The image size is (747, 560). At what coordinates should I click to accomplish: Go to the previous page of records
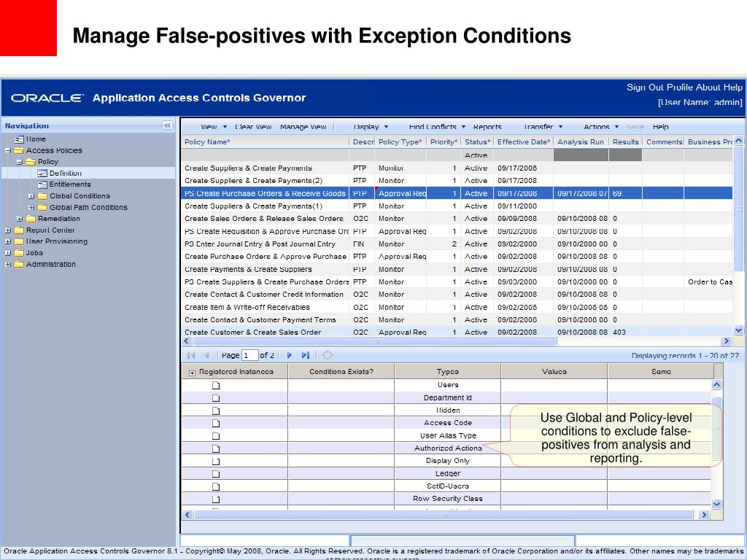click(206, 355)
